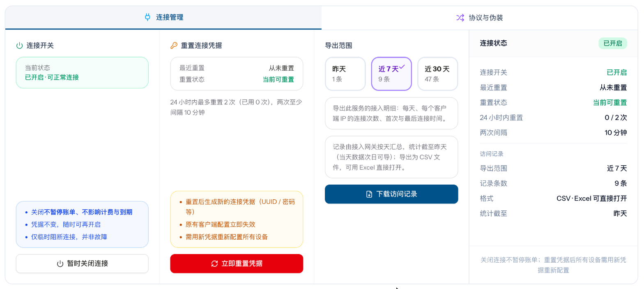Click 9 条 value beside 记录条数
The width and height of the screenshot is (644, 289).
[x=621, y=184]
